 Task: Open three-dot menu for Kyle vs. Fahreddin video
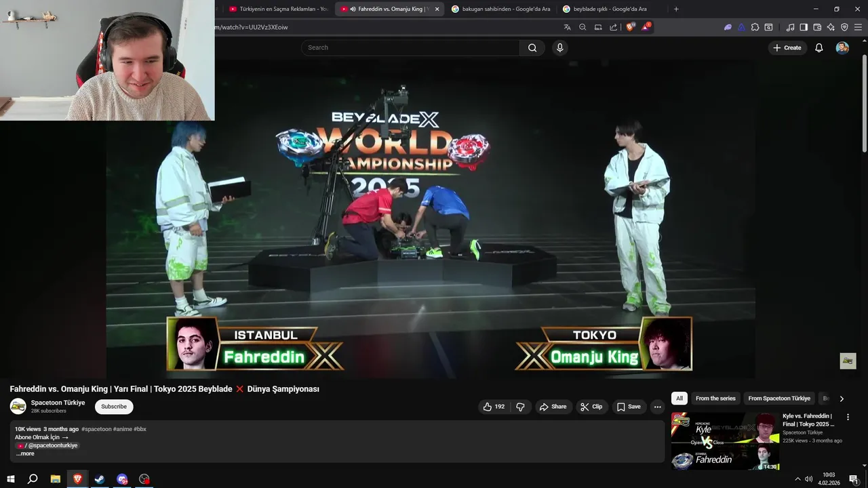click(x=848, y=417)
